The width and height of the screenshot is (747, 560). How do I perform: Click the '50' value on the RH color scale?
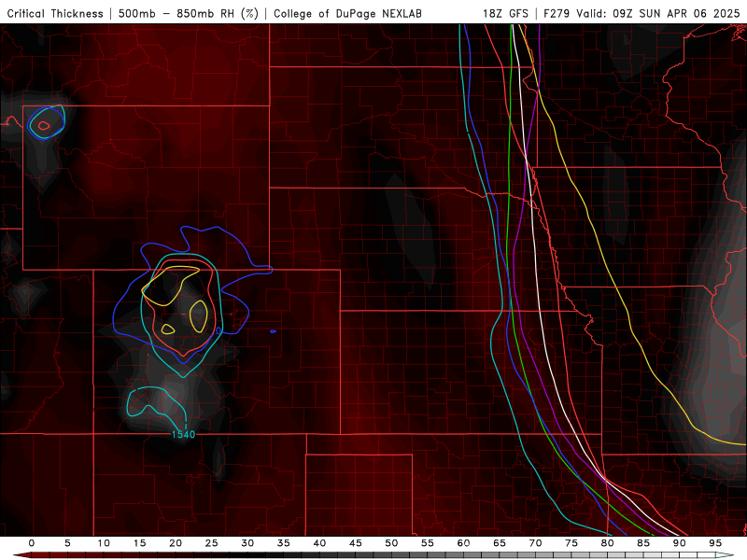pyautogui.click(x=391, y=543)
